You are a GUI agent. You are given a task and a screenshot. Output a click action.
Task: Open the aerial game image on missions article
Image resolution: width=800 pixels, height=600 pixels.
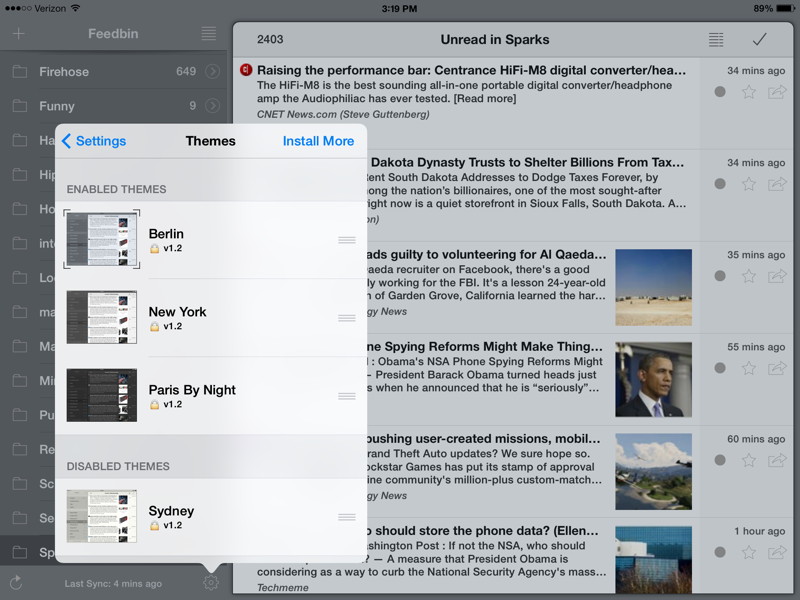click(654, 471)
